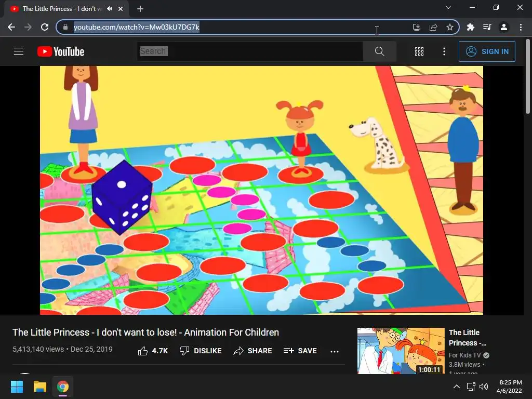Open recommended video title The Little Princess
The height and width of the screenshot is (399, 532).
(467, 338)
